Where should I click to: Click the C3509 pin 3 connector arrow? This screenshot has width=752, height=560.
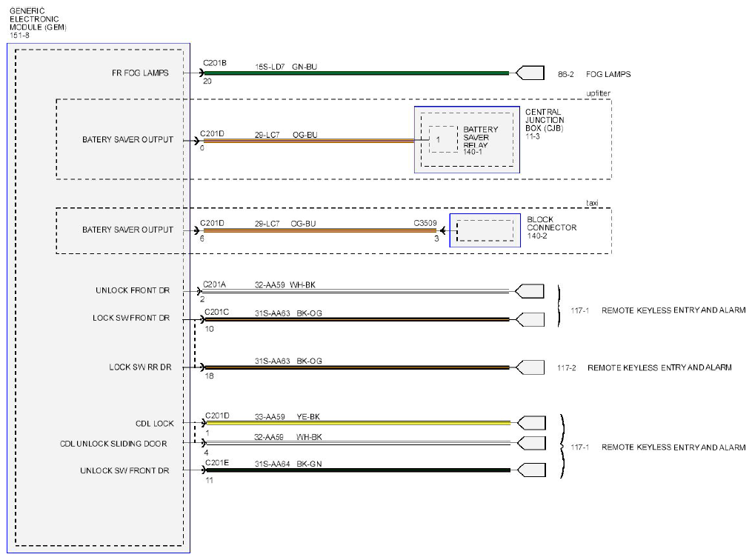point(442,230)
